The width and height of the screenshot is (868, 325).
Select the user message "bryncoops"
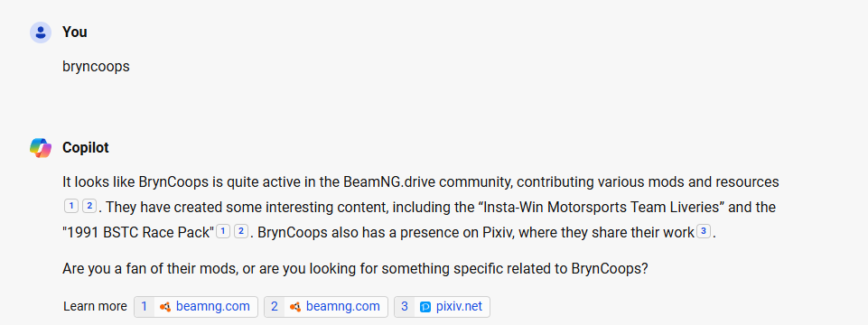pyautogui.click(x=97, y=67)
